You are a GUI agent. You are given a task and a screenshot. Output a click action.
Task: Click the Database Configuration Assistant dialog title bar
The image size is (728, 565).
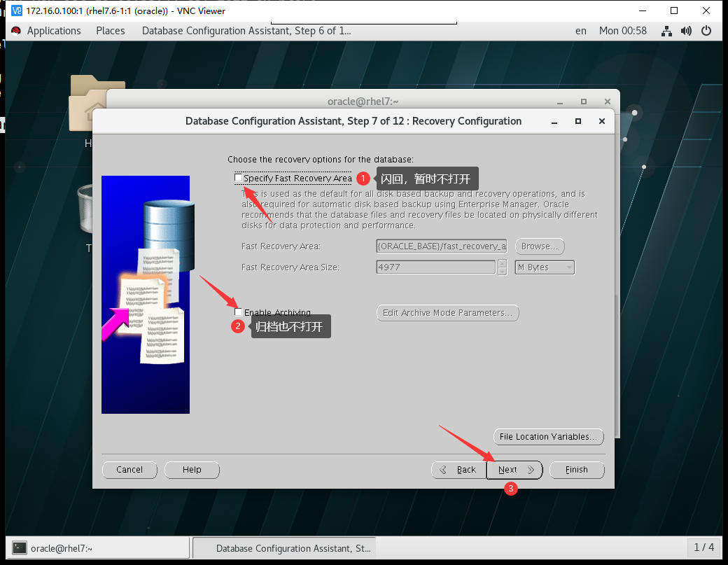353,121
